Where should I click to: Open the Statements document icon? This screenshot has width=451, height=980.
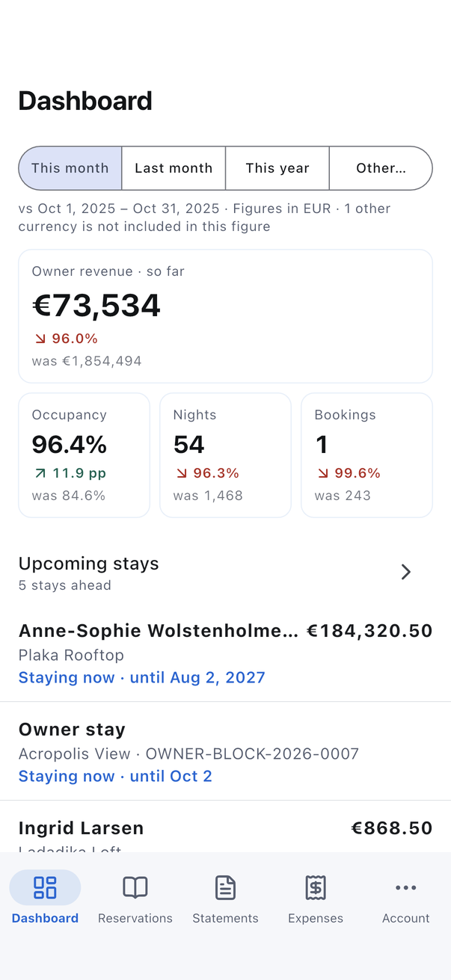(x=225, y=887)
